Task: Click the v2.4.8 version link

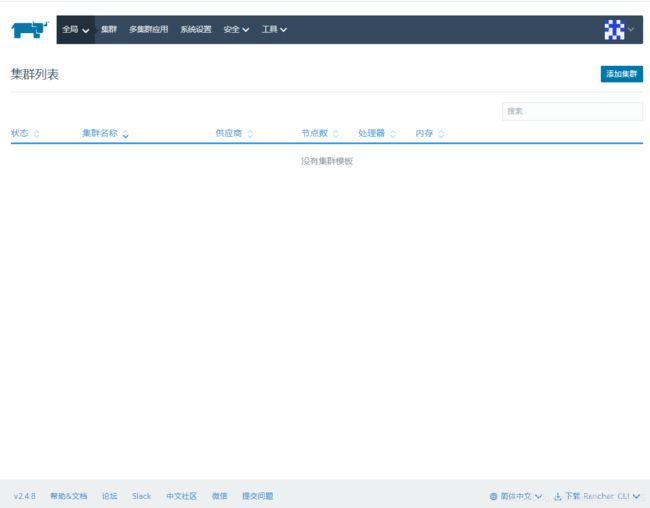Action: 24,496
